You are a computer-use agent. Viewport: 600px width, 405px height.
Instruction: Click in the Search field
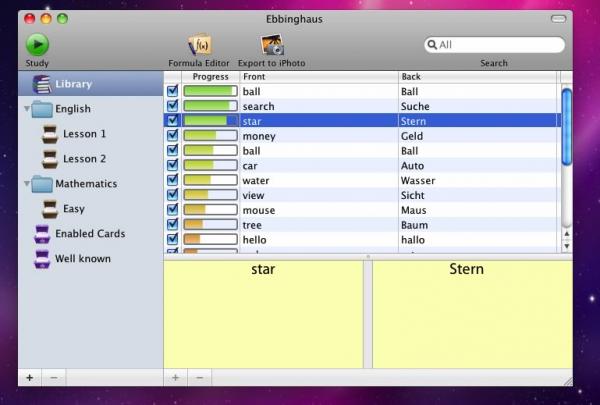click(x=494, y=45)
